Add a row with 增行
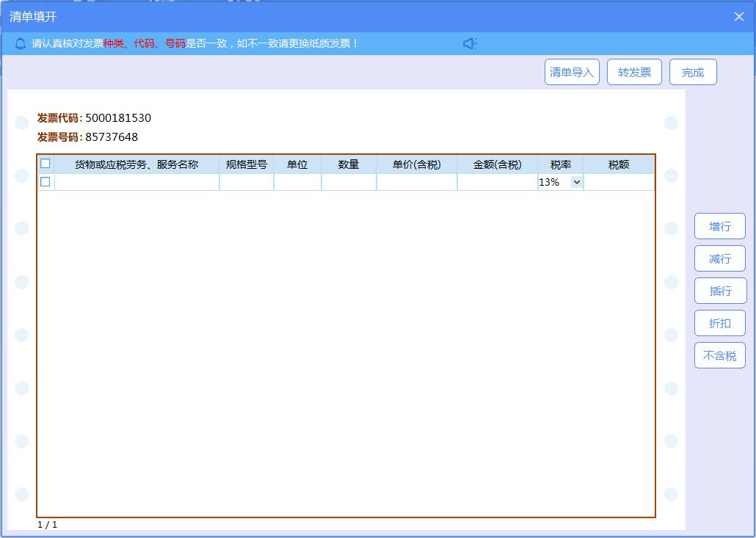The height and width of the screenshot is (538, 756). [719, 226]
